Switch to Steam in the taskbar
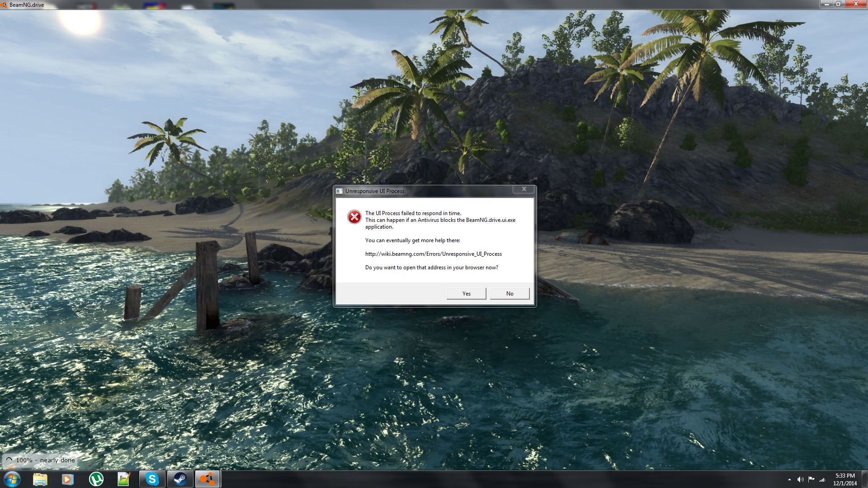Image resolution: width=868 pixels, height=488 pixels. (180, 479)
